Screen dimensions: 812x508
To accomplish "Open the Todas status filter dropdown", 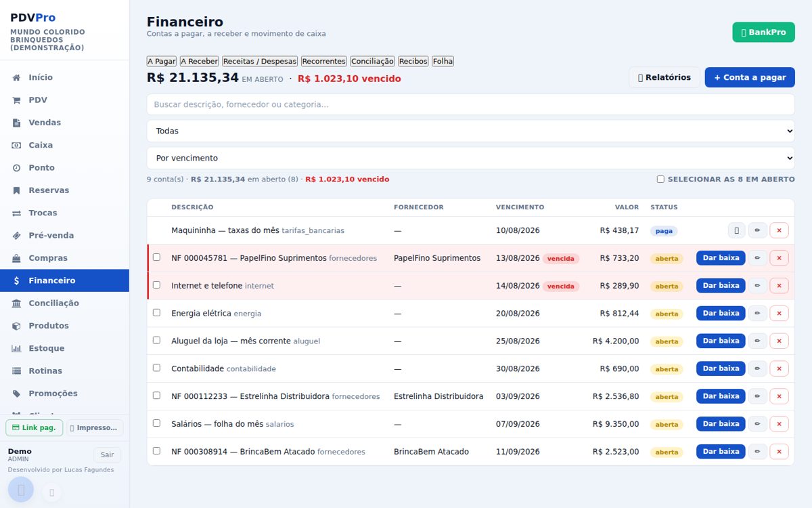I will [470, 131].
